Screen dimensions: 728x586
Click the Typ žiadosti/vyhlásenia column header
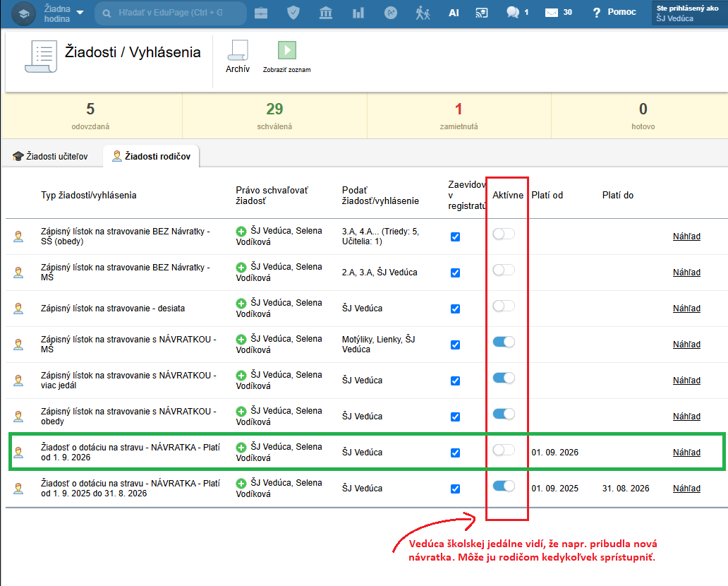89,195
